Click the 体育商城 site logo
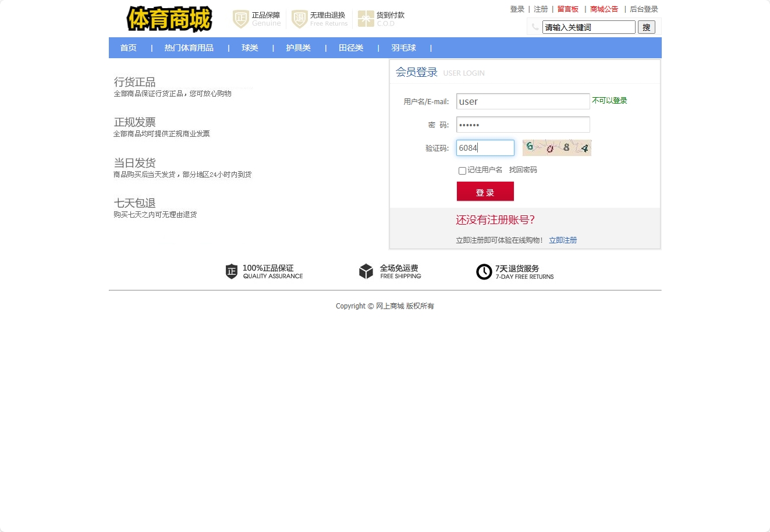770x532 pixels. (169, 19)
